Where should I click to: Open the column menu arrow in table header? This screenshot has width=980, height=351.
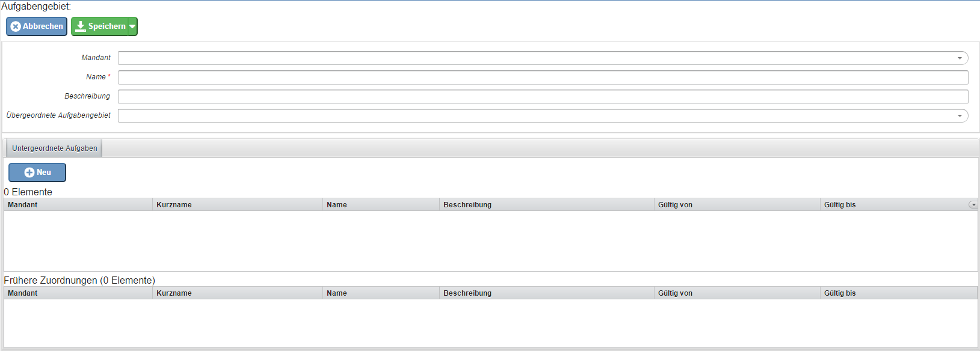[973, 205]
